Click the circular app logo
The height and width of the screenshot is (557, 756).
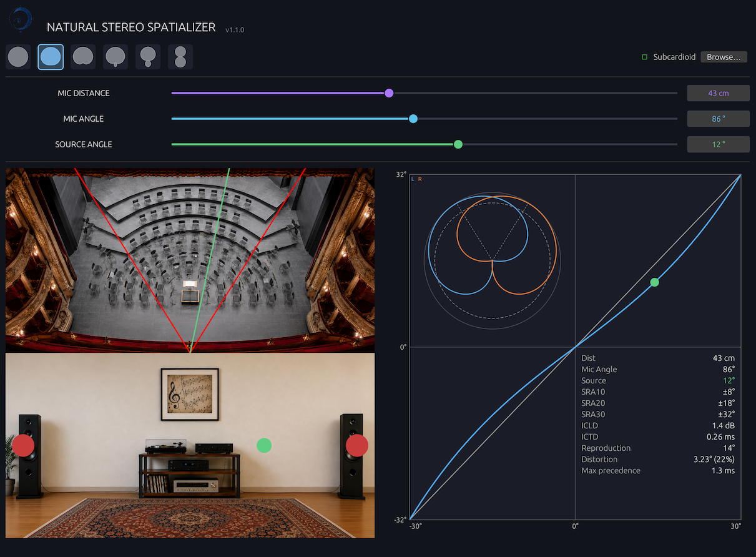[x=21, y=19]
